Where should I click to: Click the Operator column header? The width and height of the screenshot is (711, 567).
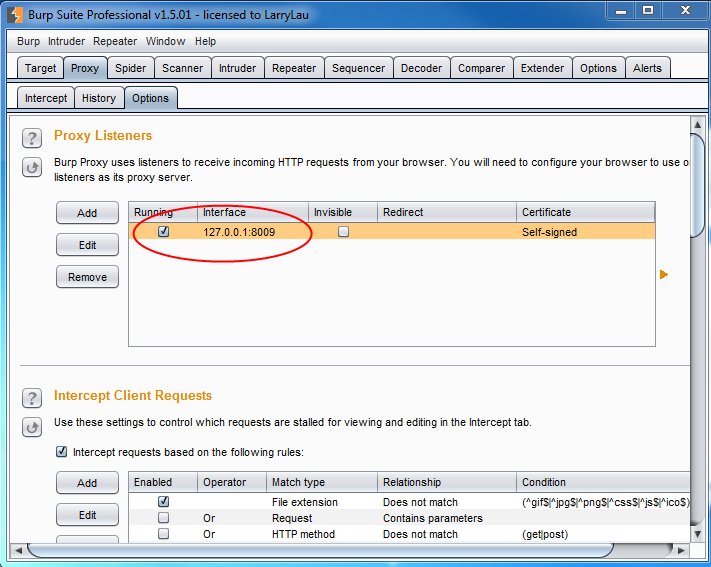(x=232, y=482)
